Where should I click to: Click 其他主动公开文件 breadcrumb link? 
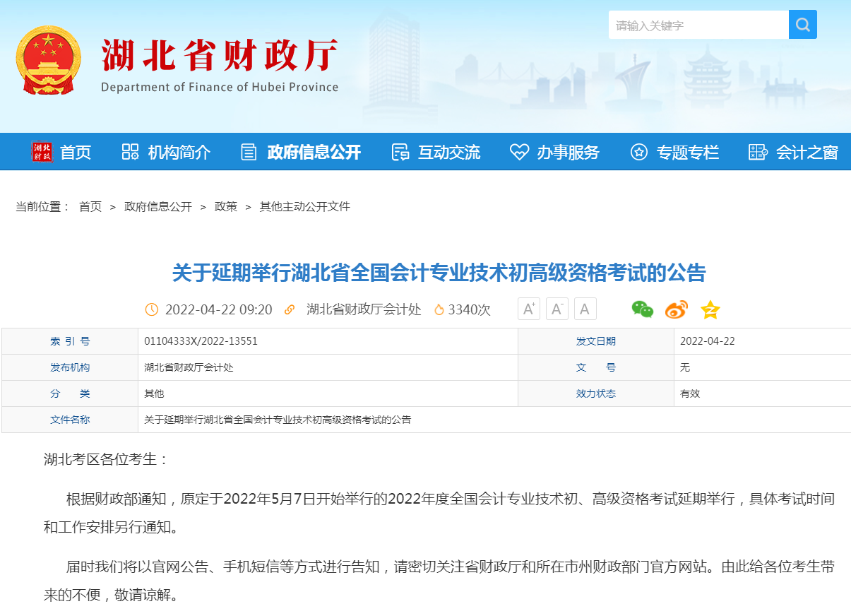pos(305,207)
